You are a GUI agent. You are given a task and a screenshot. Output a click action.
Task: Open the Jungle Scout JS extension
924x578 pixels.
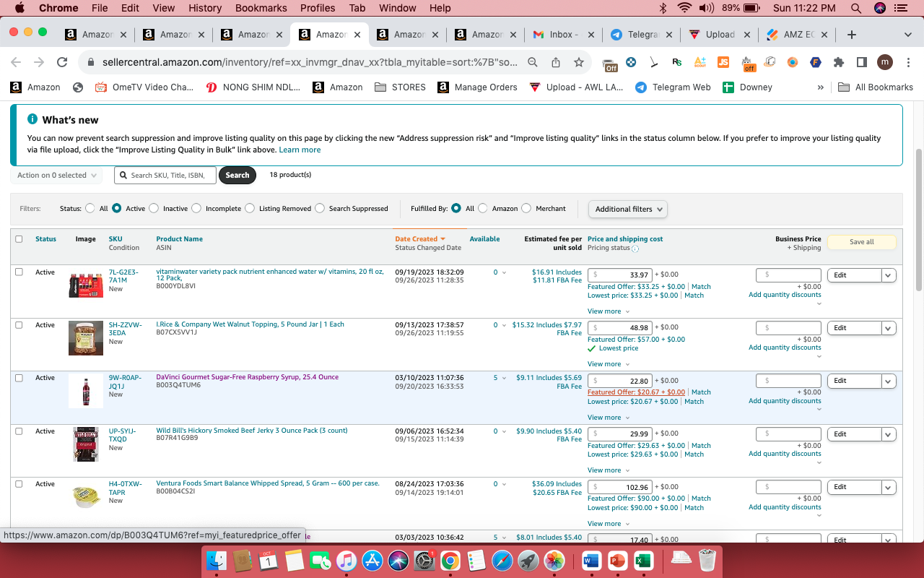pyautogui.click(x=723, y=62)
